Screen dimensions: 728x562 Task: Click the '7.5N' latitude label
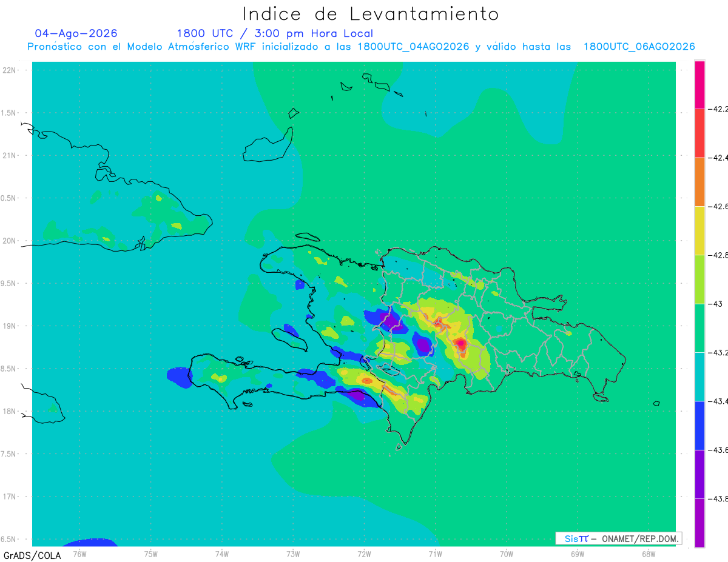click(9, 454)
